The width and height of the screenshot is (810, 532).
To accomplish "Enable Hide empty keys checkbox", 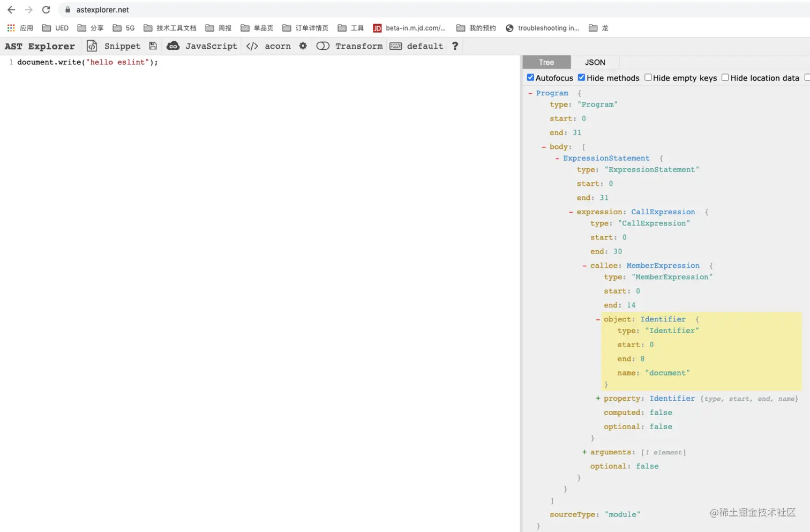I will click(648, 78).
